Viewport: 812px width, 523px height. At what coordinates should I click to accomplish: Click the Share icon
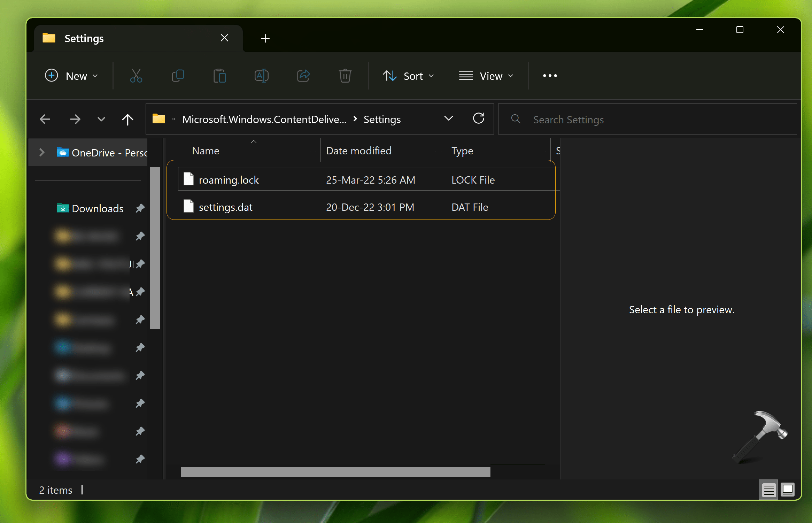click(x=303, y=76)
